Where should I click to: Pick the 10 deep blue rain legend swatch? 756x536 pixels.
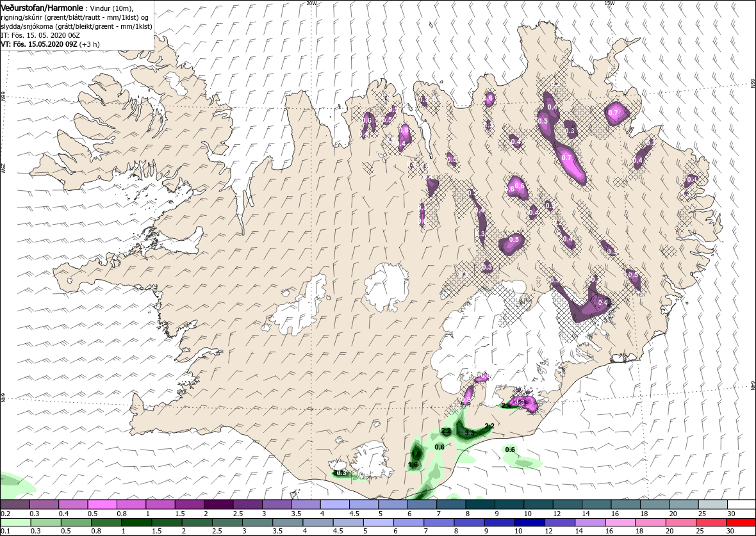pos(529,523)
